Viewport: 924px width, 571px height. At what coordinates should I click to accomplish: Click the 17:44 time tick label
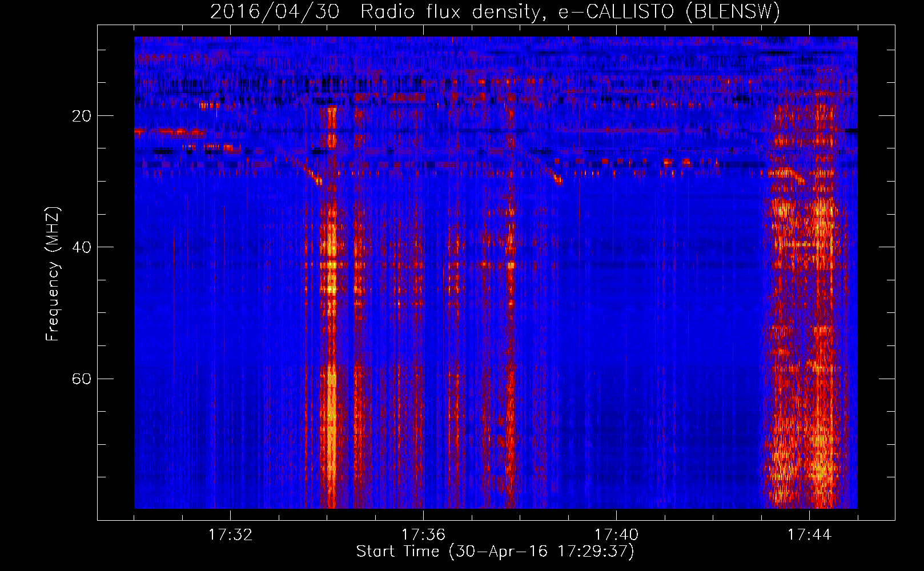(x=809, y=535)
